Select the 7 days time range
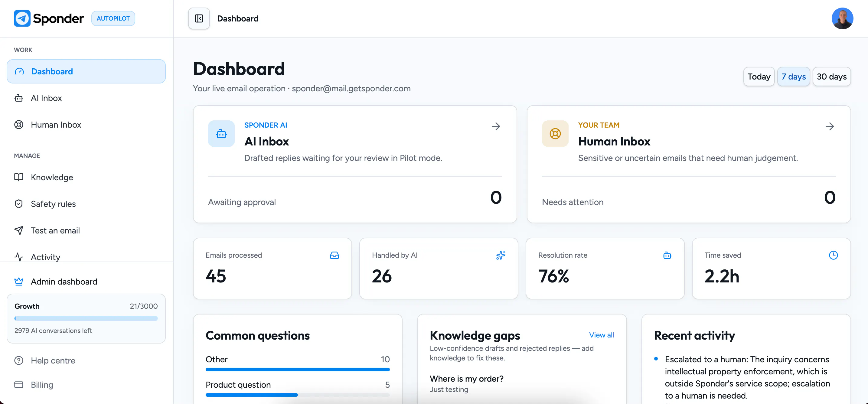This screenshot has height=404, width=868. click(x=794, y=77)
